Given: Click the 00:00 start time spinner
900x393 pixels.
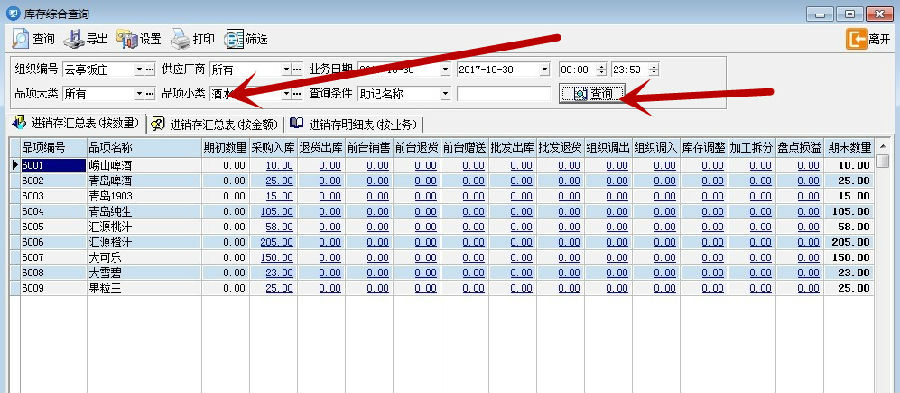Looking at the screenshot, I should tap(601, 70).
